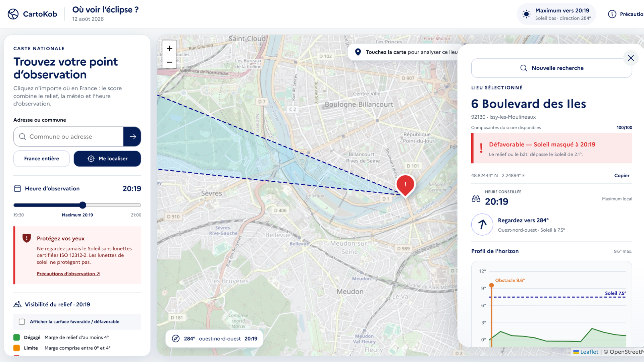Viewport: 644px width, 362px height.
Task: Click Boulogne-Billancourt label on the map
Action: pos(359,104)
